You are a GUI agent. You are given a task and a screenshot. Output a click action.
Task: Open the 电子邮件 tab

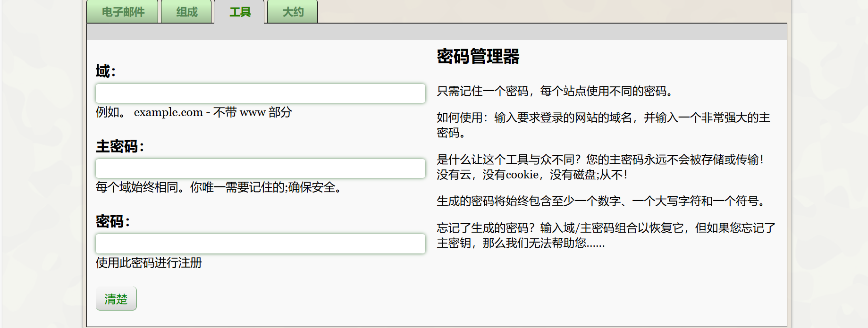click(123, 12)
